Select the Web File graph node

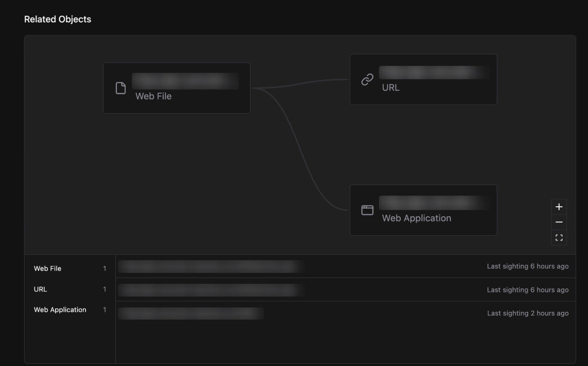click(177, 88)
